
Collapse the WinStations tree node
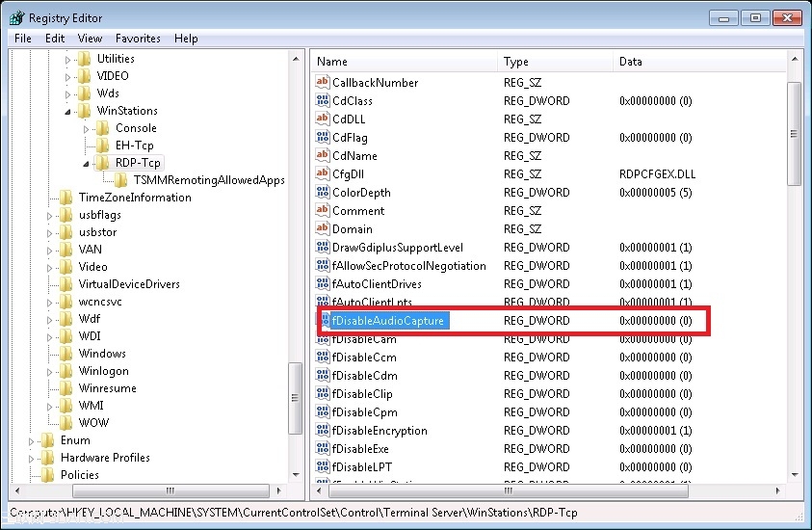point(69,112)
